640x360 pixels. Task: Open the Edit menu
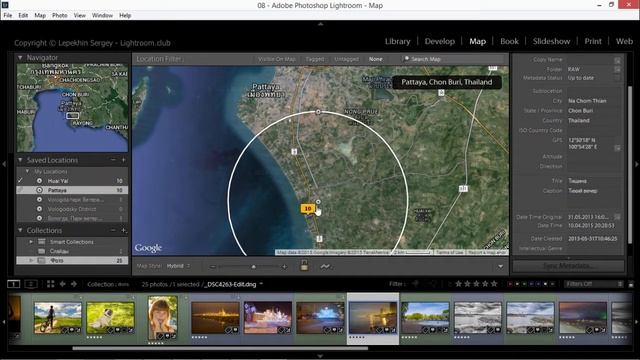23,16
